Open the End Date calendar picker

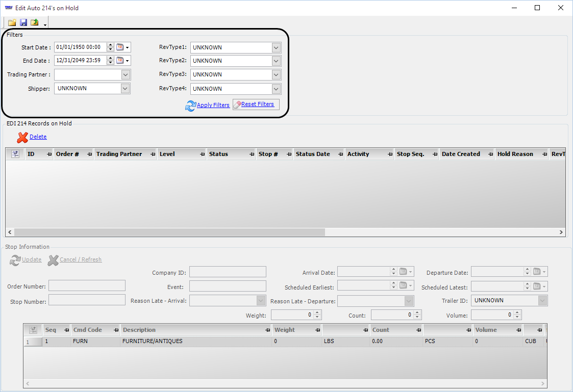120,61
